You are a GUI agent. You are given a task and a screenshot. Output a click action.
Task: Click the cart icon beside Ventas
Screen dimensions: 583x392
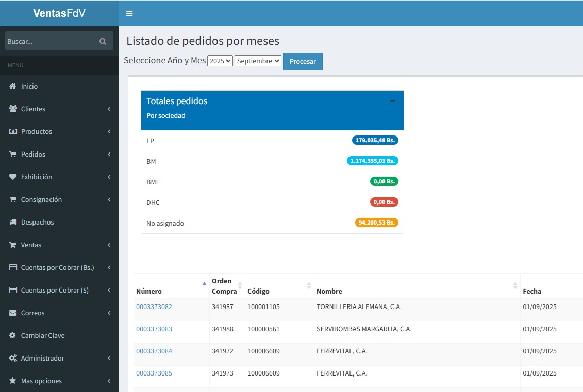pos(13,245)
